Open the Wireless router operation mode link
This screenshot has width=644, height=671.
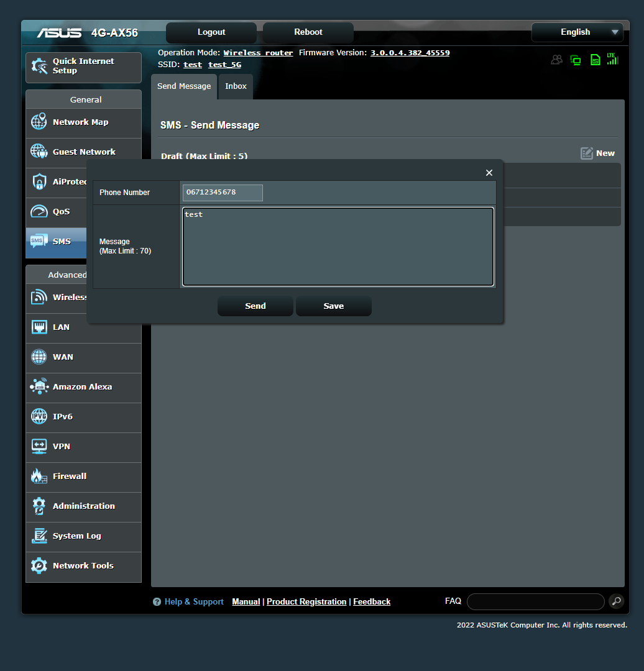[258, 53]
